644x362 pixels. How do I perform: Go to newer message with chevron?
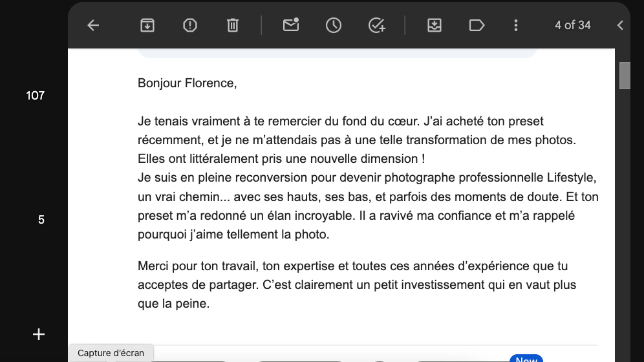620,25
